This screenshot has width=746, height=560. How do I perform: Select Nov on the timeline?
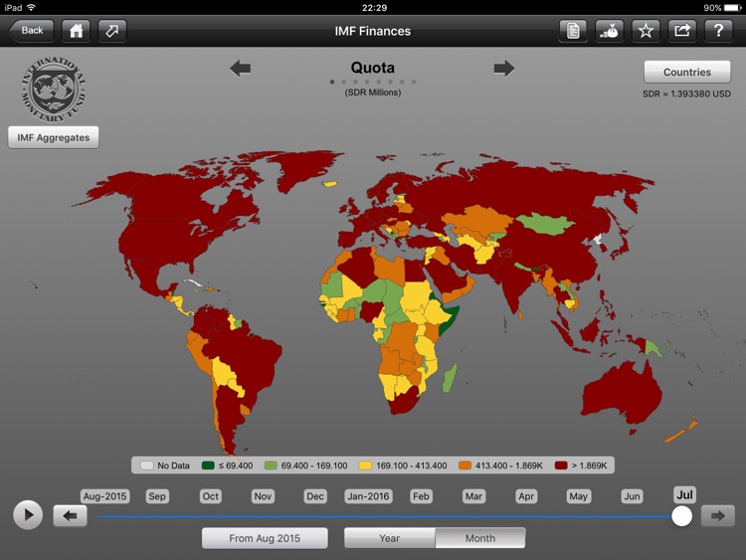click(263, 496)
